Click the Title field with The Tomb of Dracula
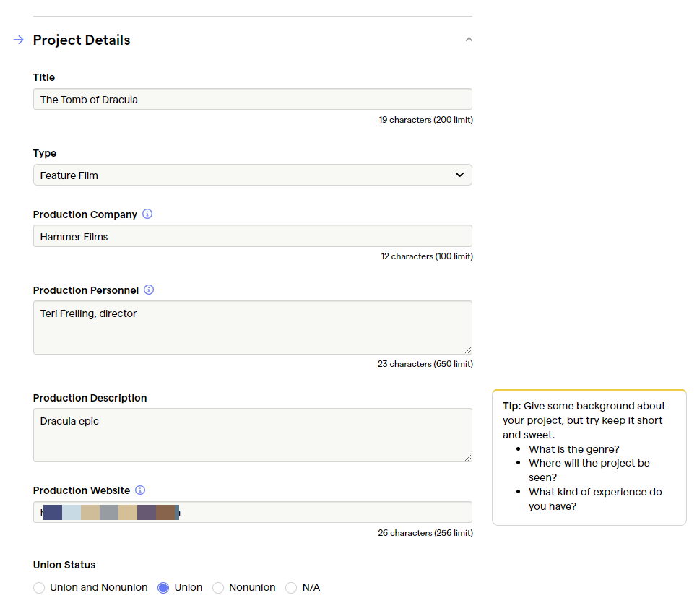This screenshot has width=697, height=616. point(253,99)
